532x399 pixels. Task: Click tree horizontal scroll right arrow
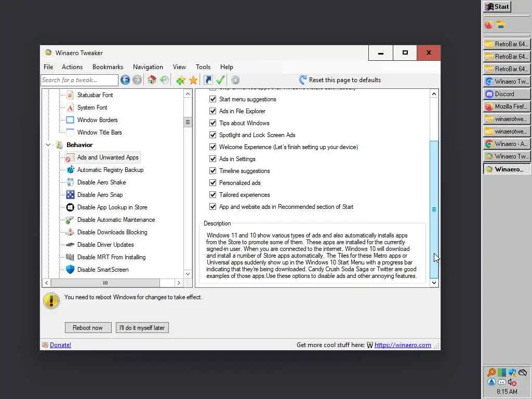179,283
